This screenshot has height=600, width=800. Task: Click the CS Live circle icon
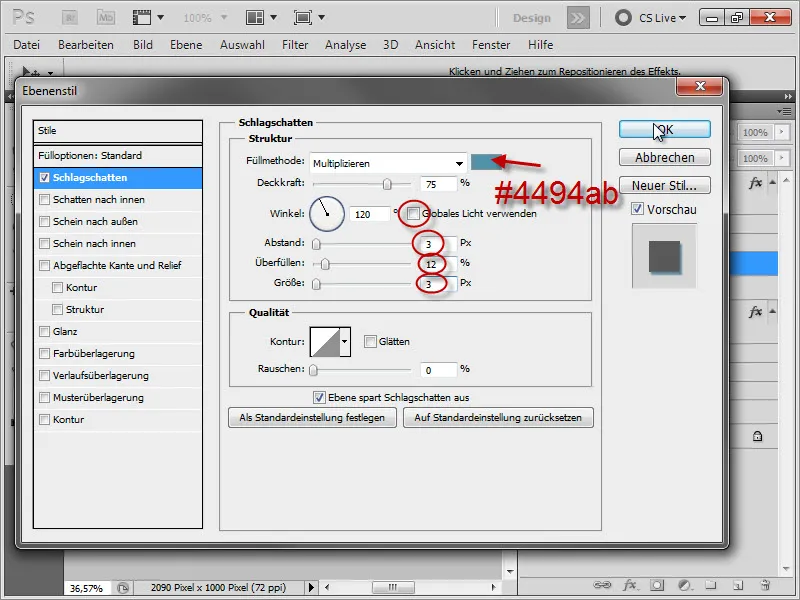click(623, 18)
